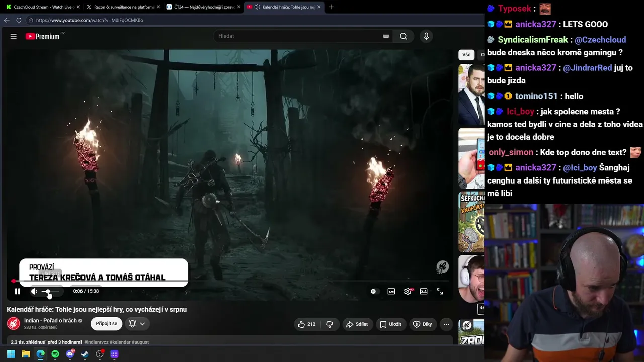Reload the page
644x362 pixels.
[x=19, y=20]
